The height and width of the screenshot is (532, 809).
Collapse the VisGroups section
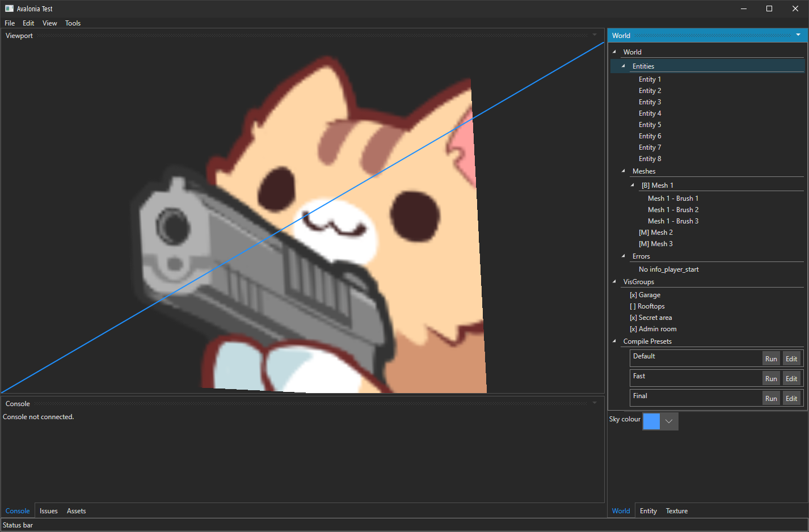614,281
